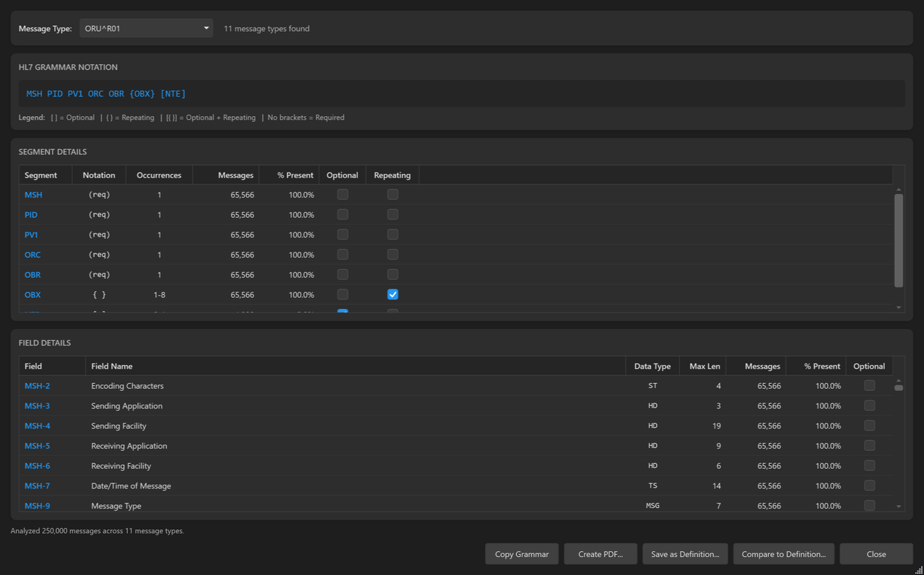Screen dimensions: 924x575
Task: Click the Field Details scroll-up arrow
Action: coord(899,381)
